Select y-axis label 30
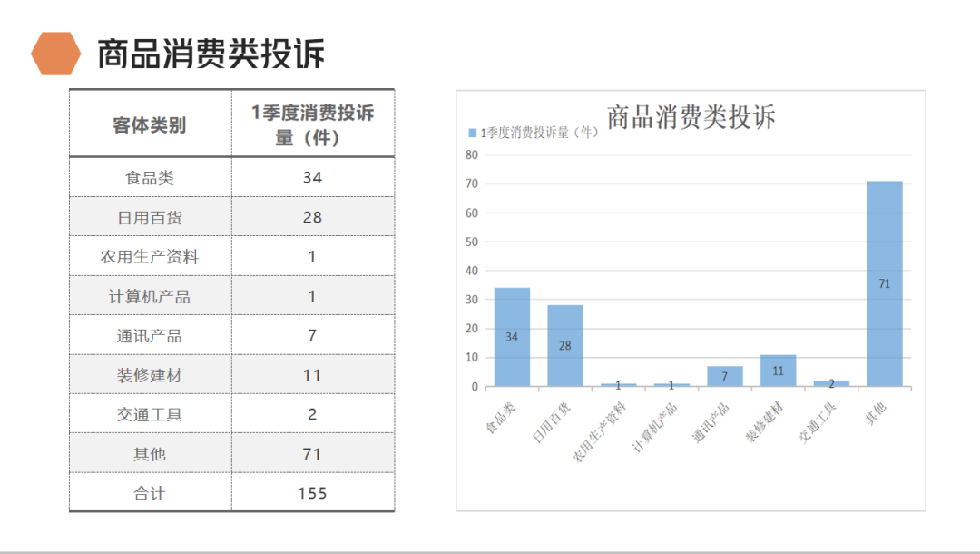 472,300
